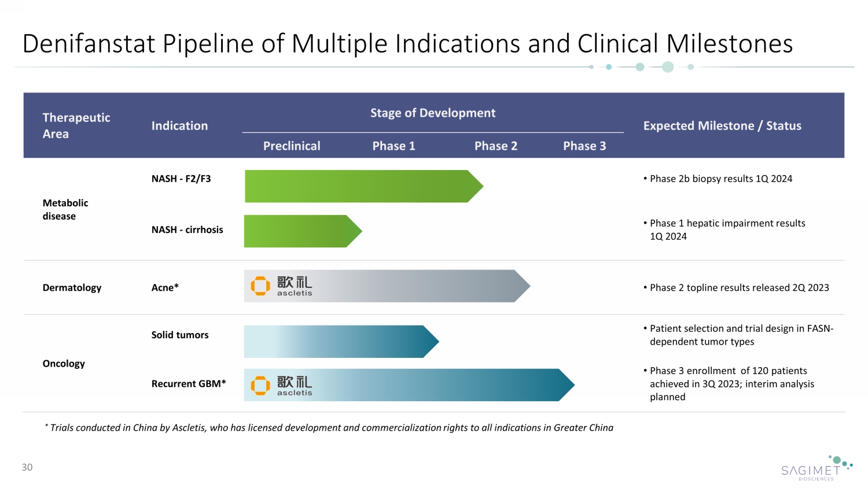The height and width of the screenshot is (488, 868).
Task: Click the Ascletis logo in the Recurrent GBM row
Action: pos(282,385)
